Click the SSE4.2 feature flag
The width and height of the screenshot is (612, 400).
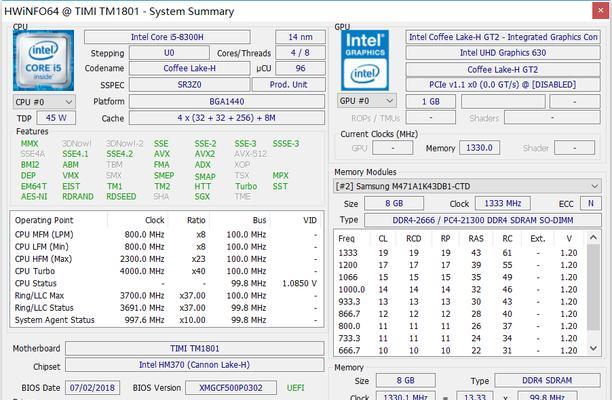coord(120,154)
